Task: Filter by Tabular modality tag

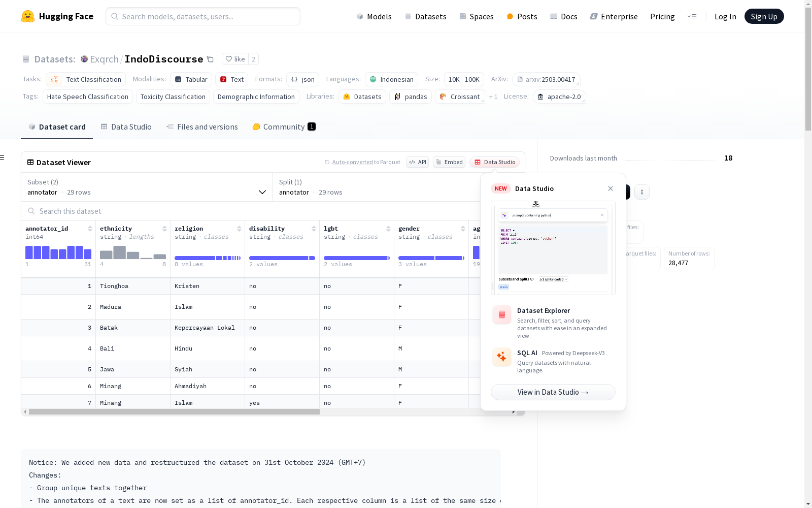Action: (191, 79)
